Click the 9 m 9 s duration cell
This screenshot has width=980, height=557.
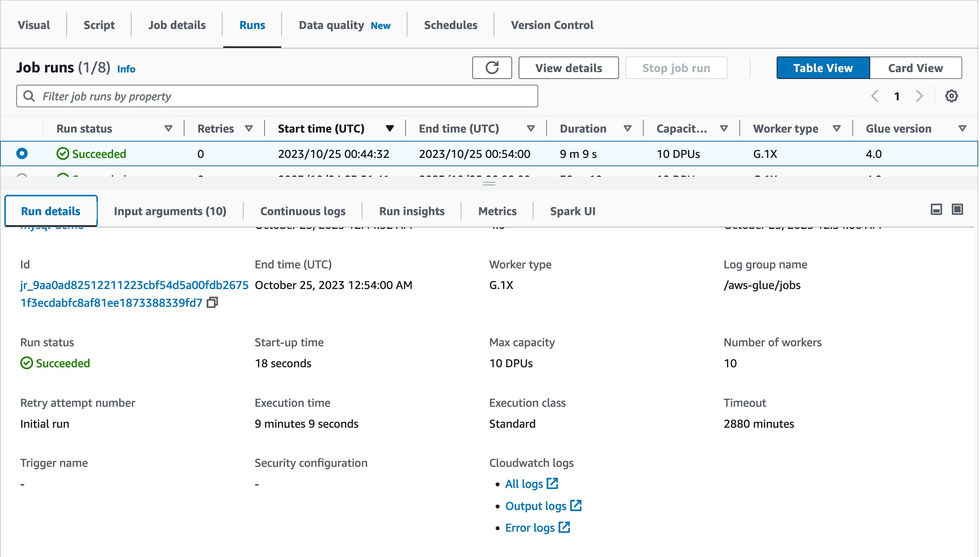coord(578,154)
